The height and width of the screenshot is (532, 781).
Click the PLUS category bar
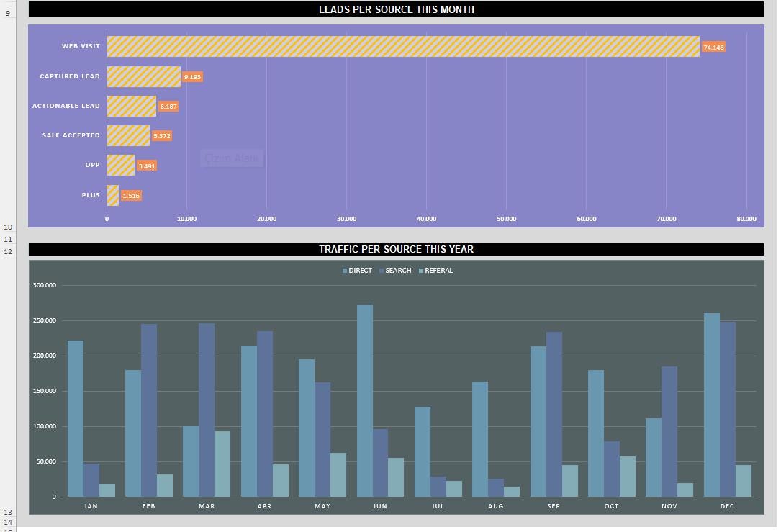tap(112, 194)
